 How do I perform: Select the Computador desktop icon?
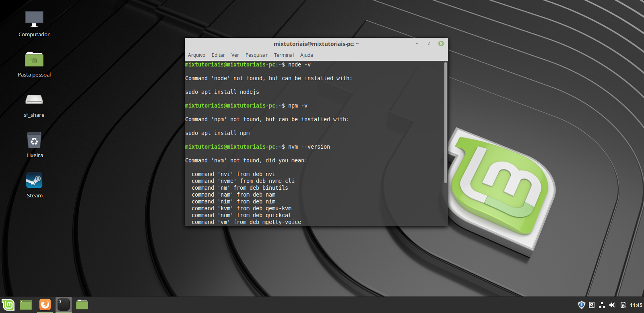pos(34,24)
